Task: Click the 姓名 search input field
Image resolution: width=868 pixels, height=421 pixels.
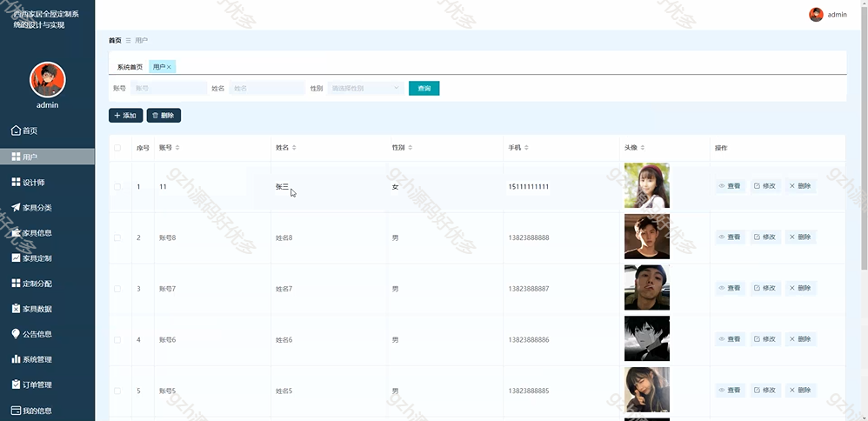Action: click(267, 88)
